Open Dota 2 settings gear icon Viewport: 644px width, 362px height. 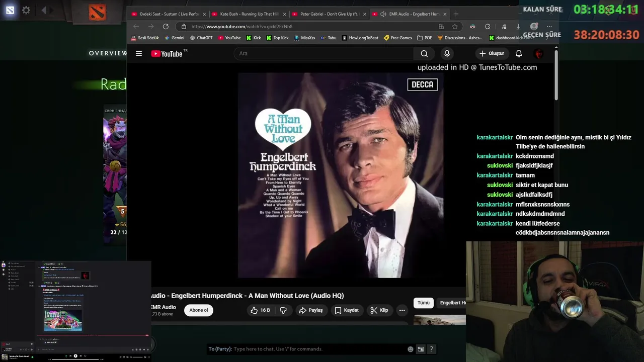[x=26, y=10]
